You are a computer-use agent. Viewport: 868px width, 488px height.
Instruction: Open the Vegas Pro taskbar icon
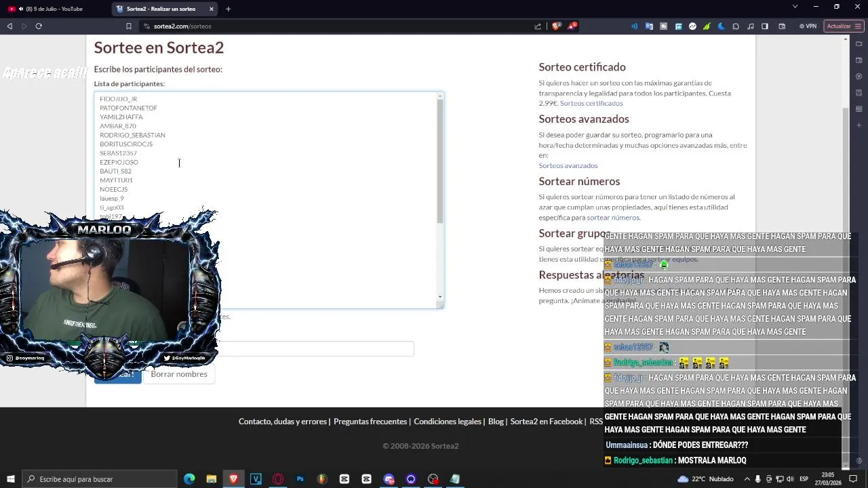[256, 479]
